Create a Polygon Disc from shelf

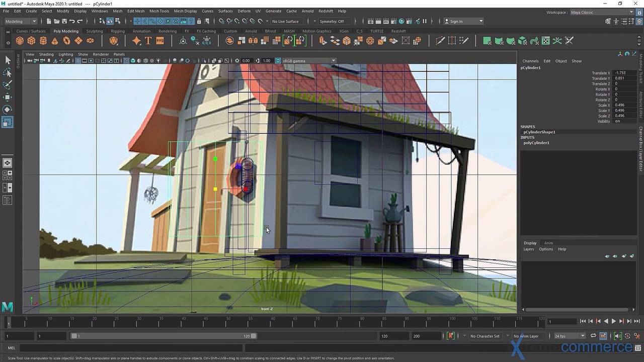point(90,41)
